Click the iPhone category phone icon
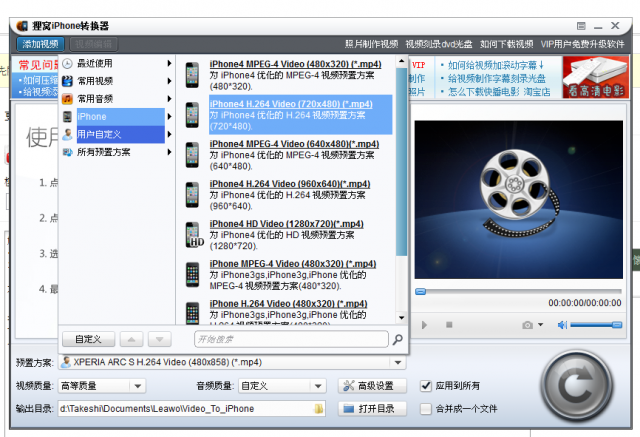This screenshot has height=437, width=640. click(67, 117)
